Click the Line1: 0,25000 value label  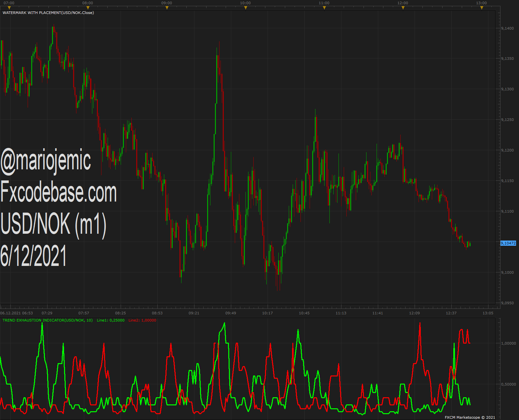tap(111, 320)
